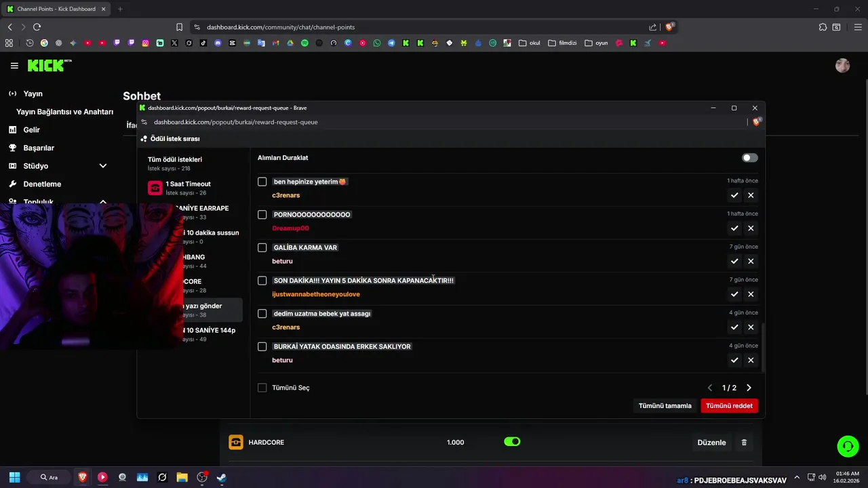
Task: Reload the page in main browser
Action: (x=37, y=27)
